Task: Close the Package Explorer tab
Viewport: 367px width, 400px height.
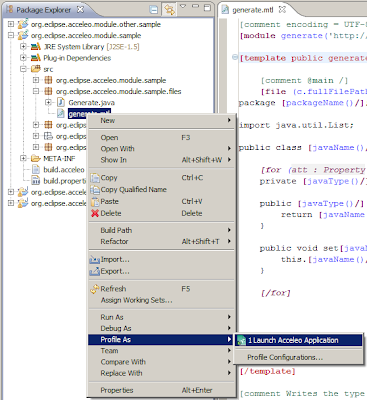Action: [80, 9]
